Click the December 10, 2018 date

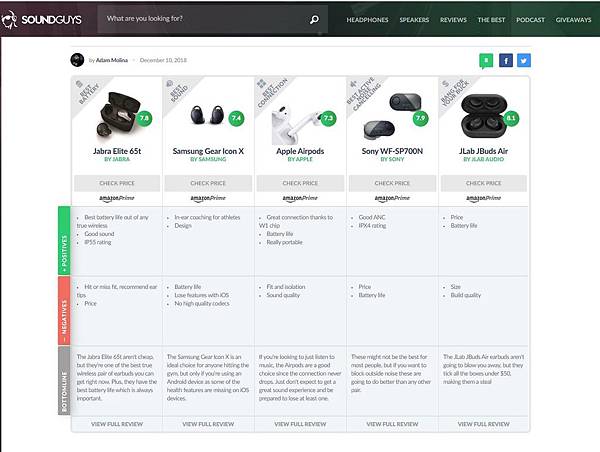(x=163, y=60)
